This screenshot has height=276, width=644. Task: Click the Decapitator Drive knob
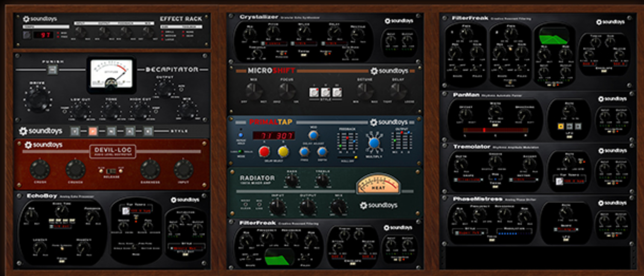(x=38, y=99)
